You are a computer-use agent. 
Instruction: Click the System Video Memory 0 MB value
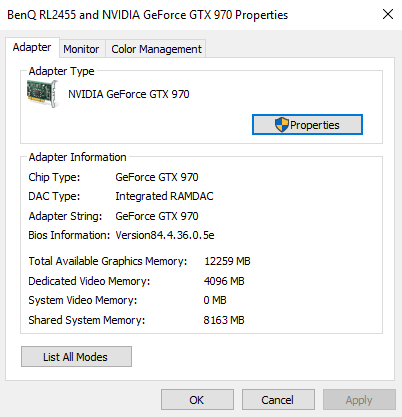215,300
